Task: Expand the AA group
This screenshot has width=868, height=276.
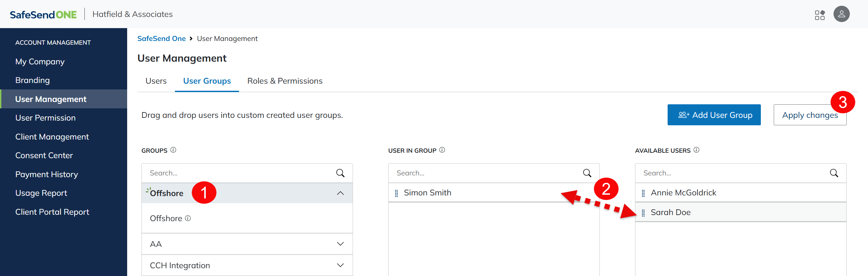Action: (340, 244)
